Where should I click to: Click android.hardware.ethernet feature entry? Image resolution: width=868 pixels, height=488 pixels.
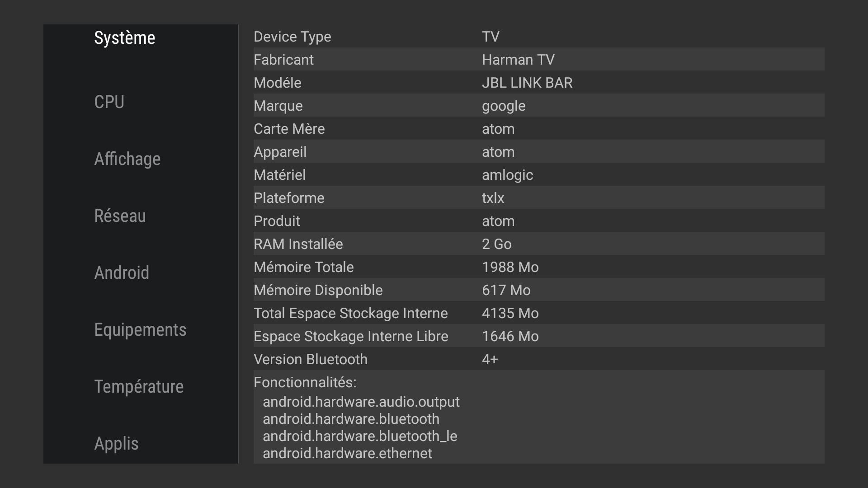pyautogui.click(x=347, y=453)
